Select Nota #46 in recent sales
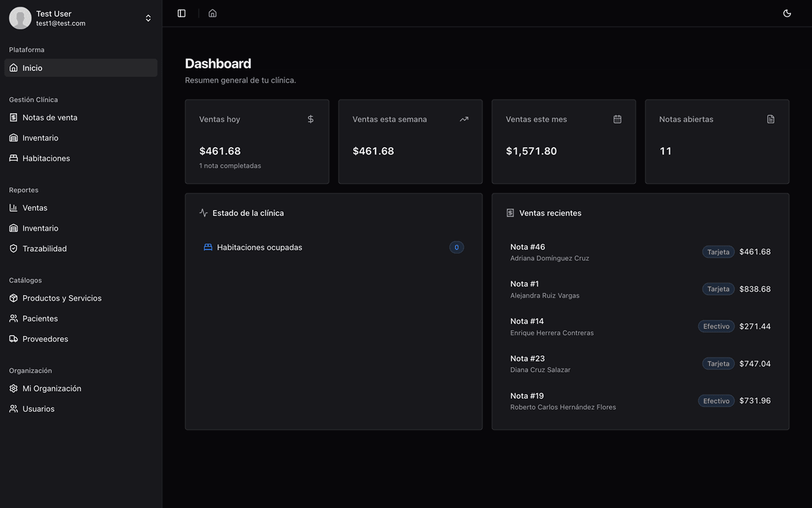This screenshot has width=812, height=508. click(528, 247)
